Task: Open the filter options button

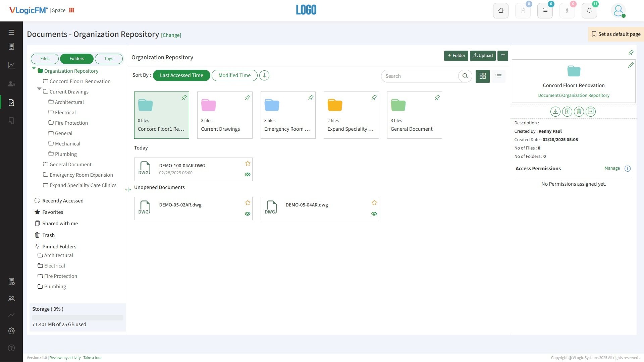Action: [x=502, y=56]
